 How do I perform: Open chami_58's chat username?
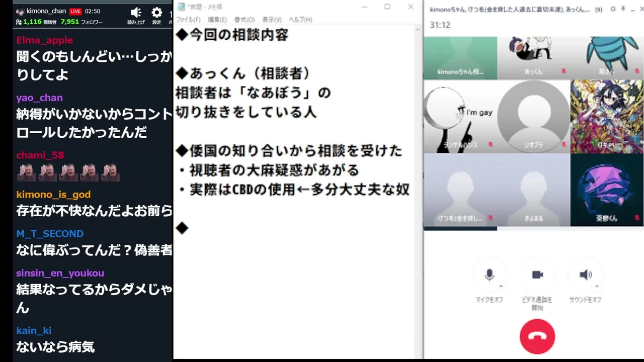click(x=40, y=155)
